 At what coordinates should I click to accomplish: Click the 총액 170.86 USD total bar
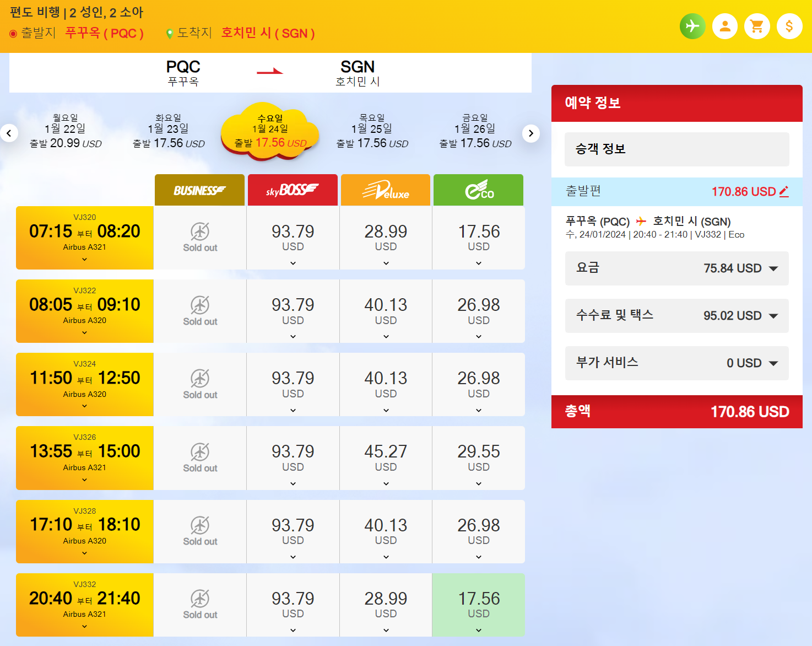pos(677,412)
